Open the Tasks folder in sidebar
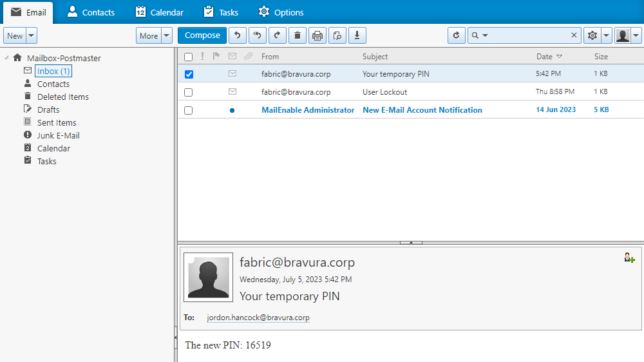 click(47, 161)
